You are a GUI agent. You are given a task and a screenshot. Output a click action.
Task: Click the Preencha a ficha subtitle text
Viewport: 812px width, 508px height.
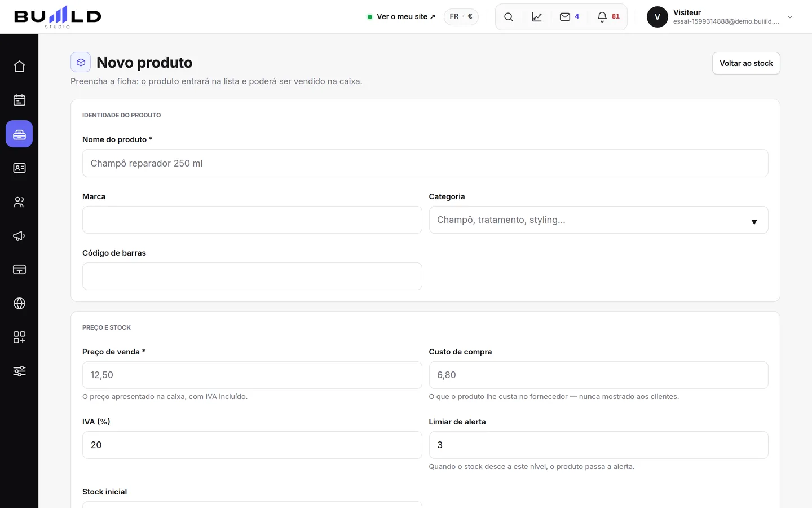coord(217,81)
